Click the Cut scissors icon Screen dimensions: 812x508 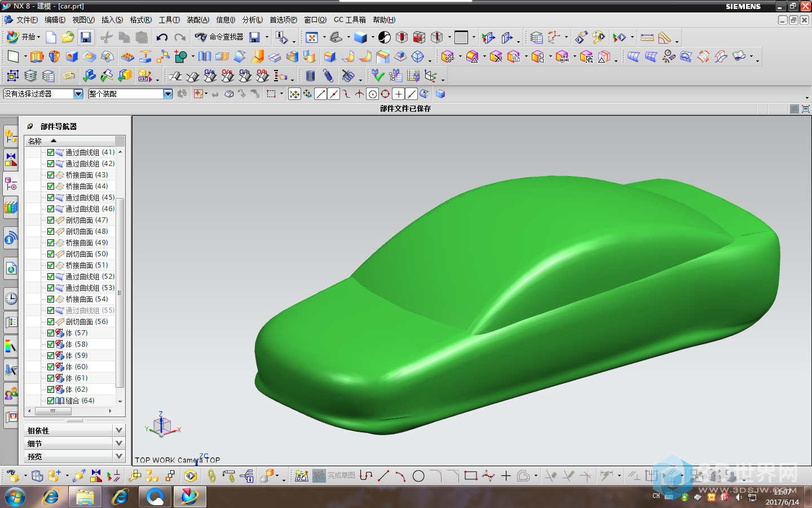(106, 37)
